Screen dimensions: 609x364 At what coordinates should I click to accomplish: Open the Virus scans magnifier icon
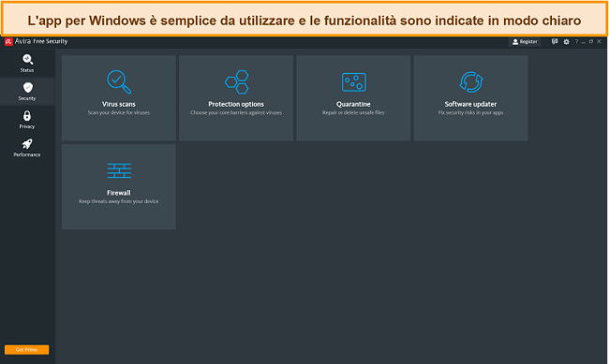[x=119, y=82]
